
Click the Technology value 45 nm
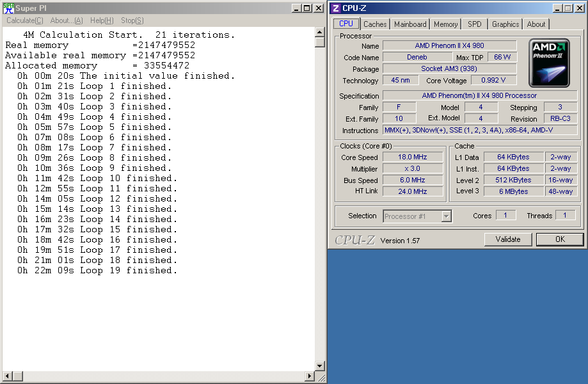pos(401,80)
